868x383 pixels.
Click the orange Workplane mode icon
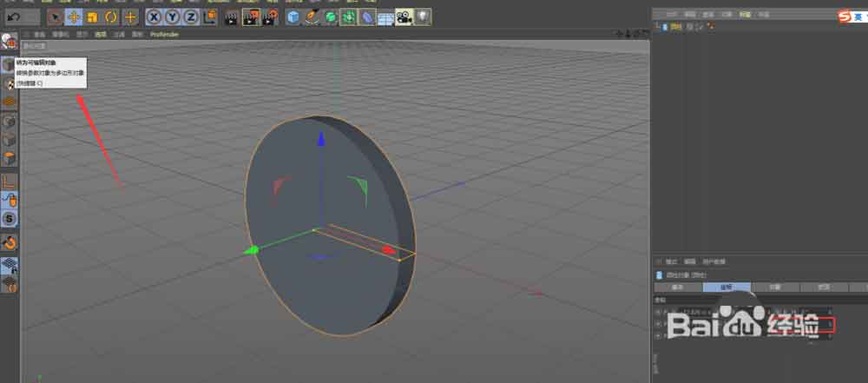tap(10, 102)
